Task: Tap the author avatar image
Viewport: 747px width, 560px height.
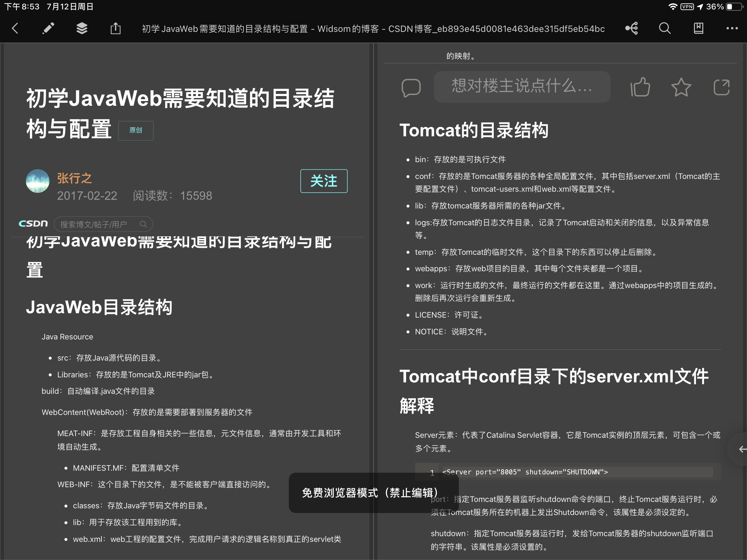Action: [x=38, y=181]
